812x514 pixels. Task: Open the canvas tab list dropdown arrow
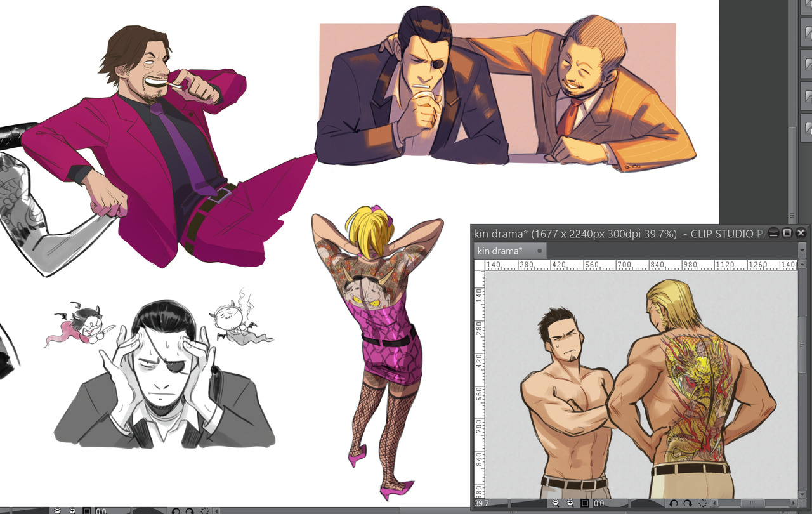pyautogui.click(x=802, y=251)
